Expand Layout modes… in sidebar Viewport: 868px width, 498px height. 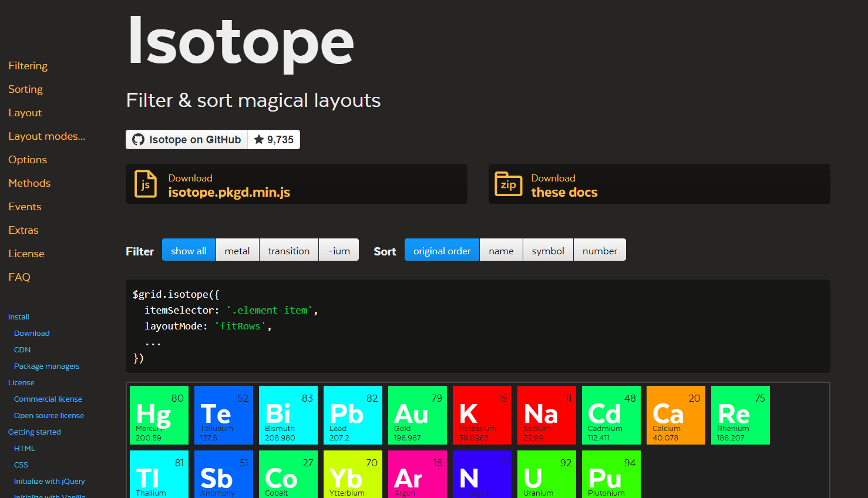(46, 136)
